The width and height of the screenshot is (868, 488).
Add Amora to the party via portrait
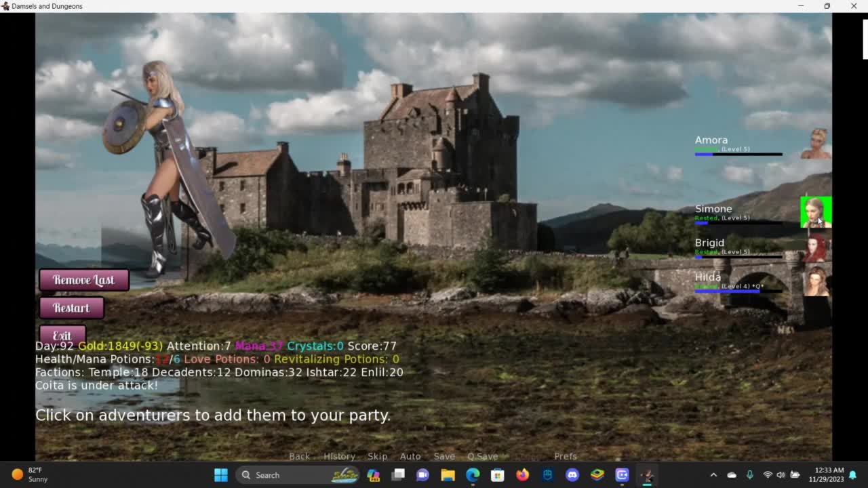(816, 144)
